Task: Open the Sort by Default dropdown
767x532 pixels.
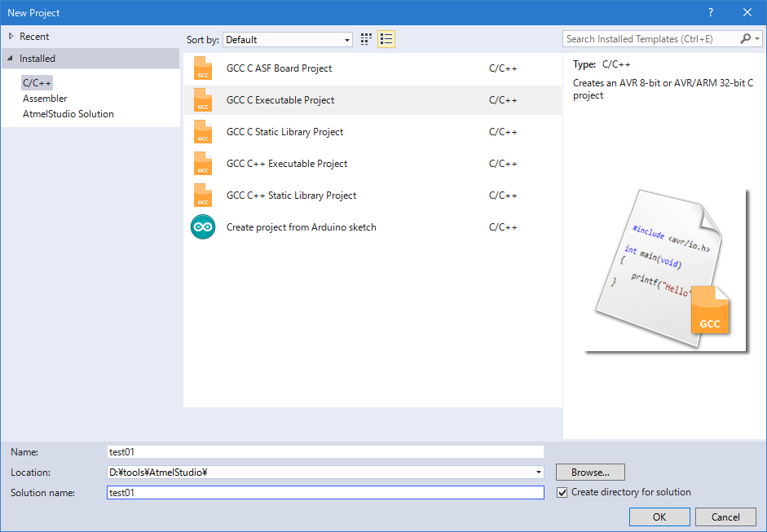Action: (x=288, y=40)
